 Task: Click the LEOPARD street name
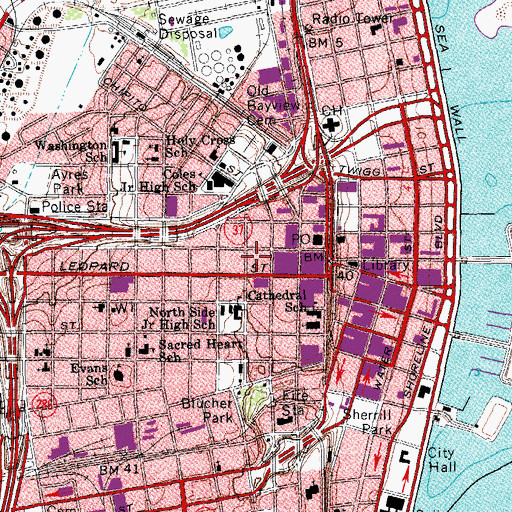[x=95, y=266]
